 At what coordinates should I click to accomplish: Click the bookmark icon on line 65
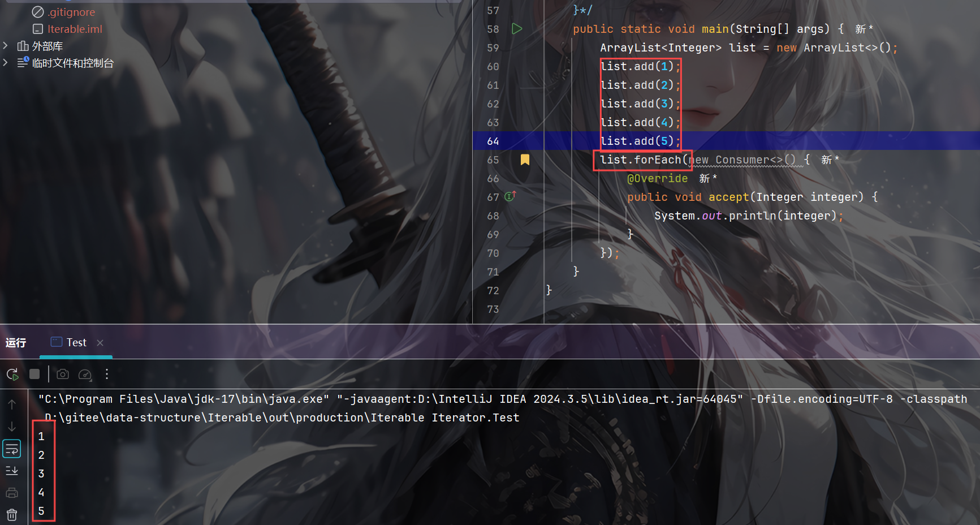[525, 160]
